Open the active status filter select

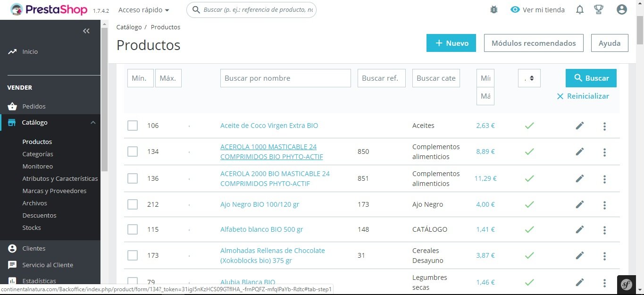[x=529, y=78]
